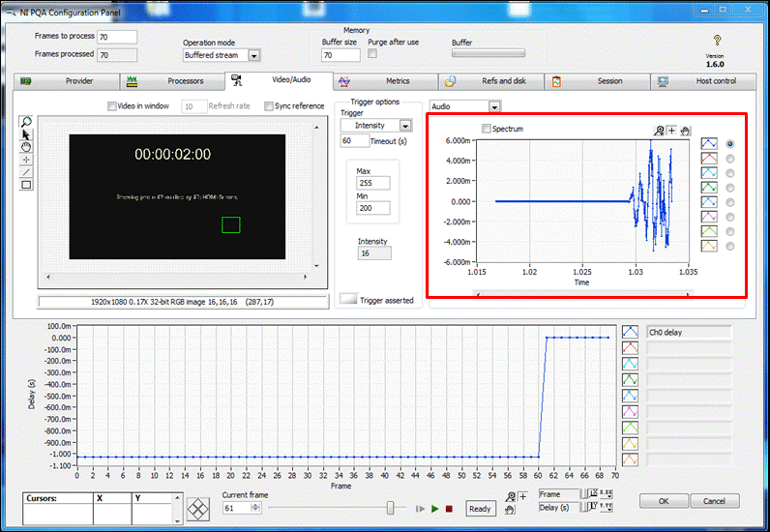Click the orange bottom plot legend icon in delay graph
Image resolution: width=770 pixels, height=532 pixels.
click(x=630, y=459)
